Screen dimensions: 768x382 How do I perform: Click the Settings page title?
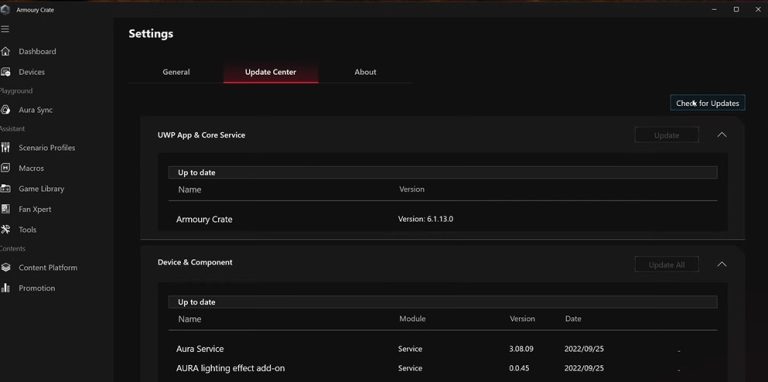click(151, 34)
